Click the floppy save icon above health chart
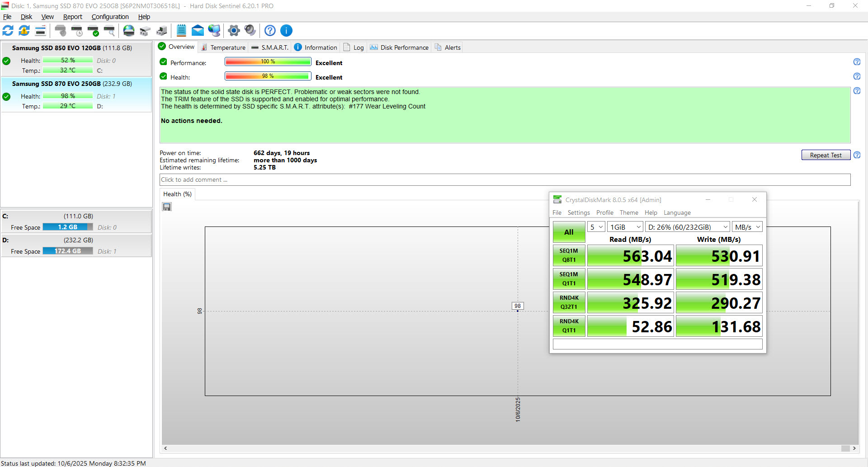 167,207
